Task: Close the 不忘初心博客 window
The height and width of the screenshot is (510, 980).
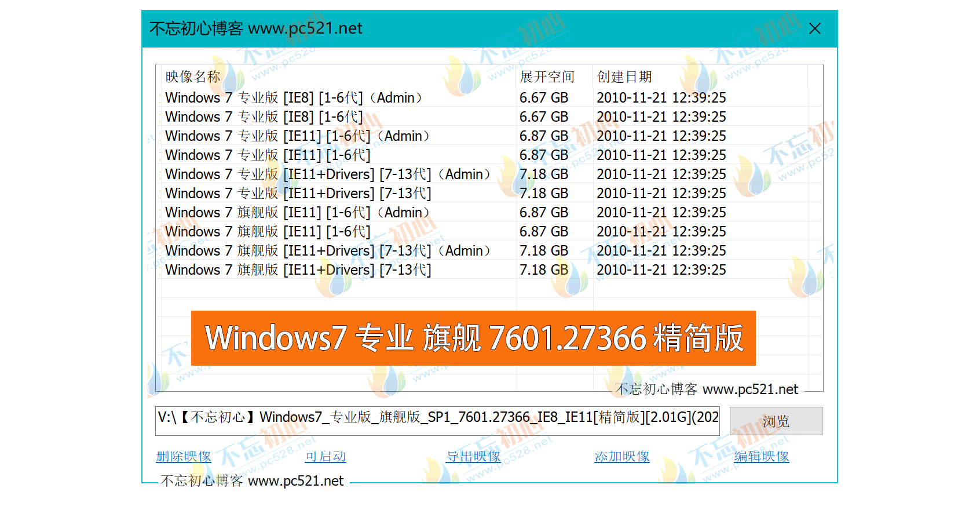Action: coord(814,28)
